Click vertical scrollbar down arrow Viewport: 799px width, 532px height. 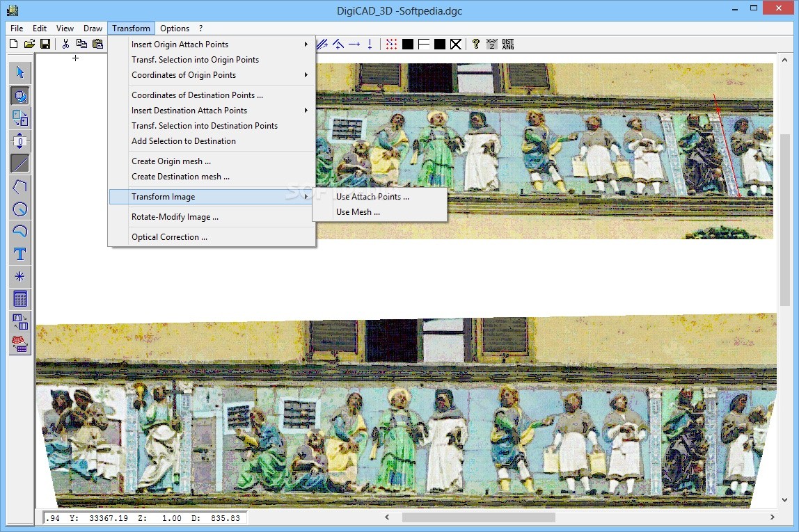tap(785, 501)
